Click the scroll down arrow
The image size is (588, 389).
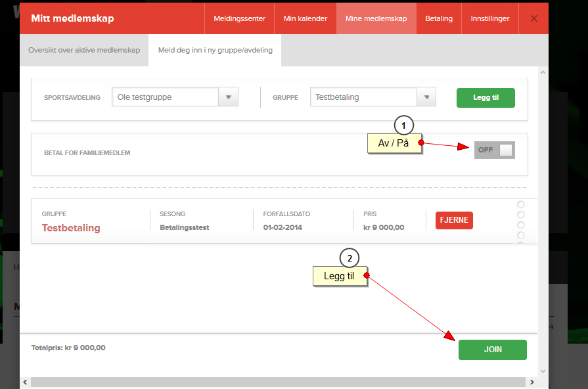(x=543, y=371)
